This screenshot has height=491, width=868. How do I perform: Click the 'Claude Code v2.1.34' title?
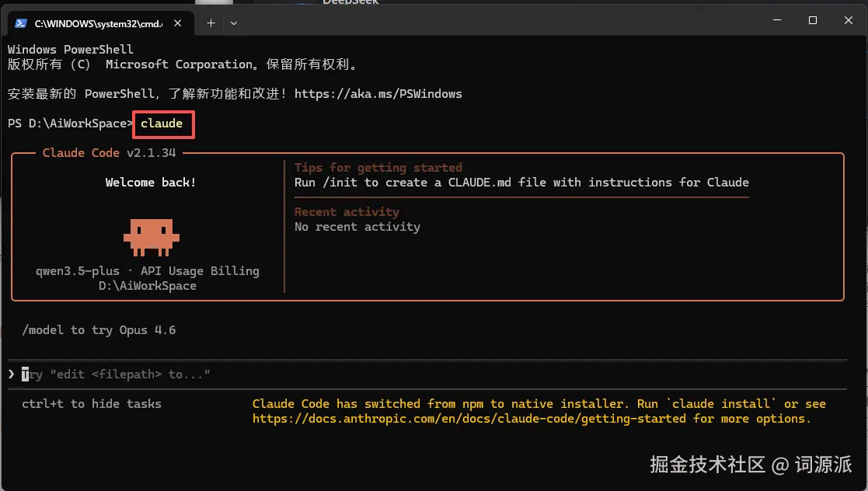[109, 153]
